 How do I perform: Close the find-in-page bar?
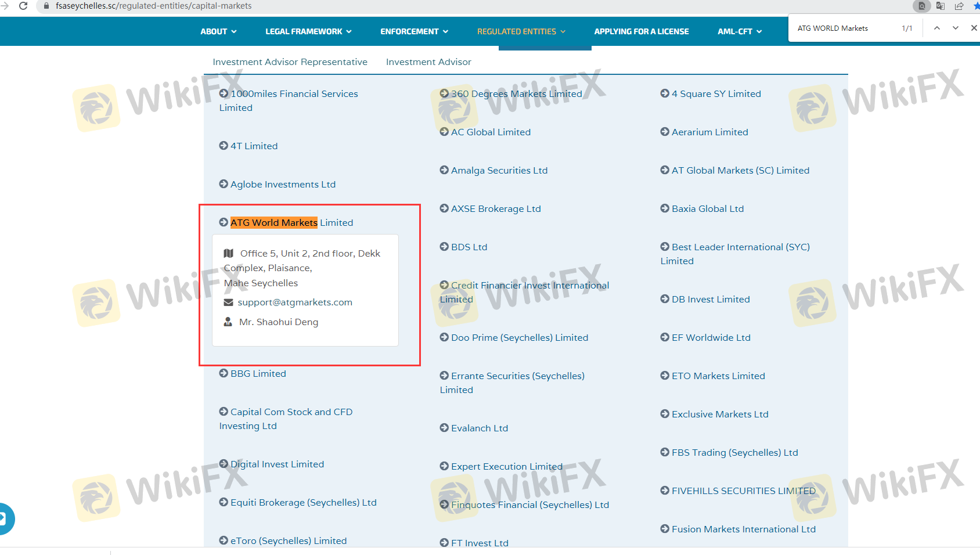coord(974,28)
